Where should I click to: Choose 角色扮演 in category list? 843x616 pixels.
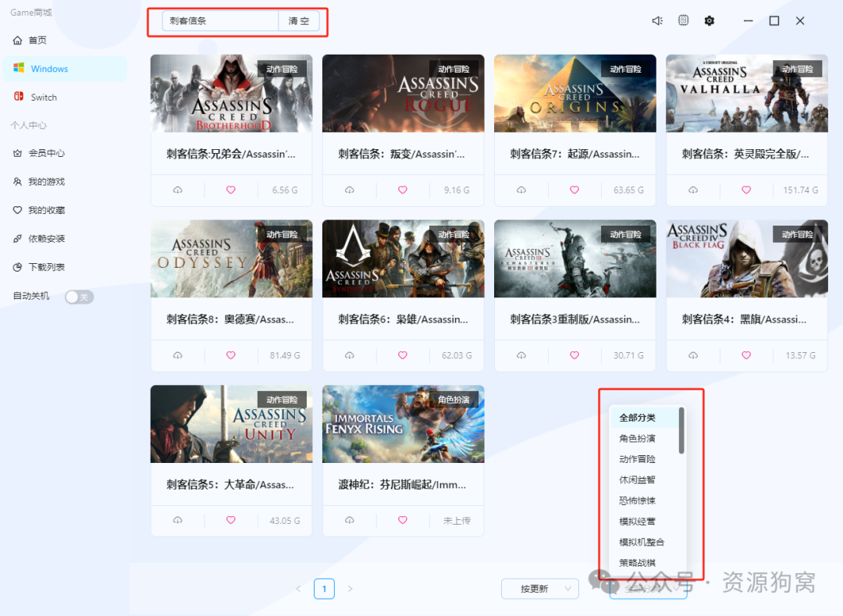tap(644, 439)
